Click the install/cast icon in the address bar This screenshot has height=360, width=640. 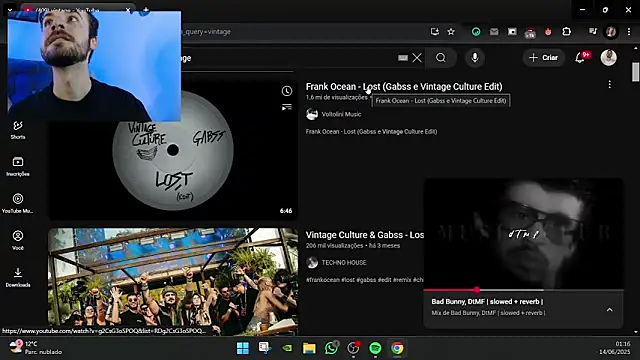coord(434,32)
